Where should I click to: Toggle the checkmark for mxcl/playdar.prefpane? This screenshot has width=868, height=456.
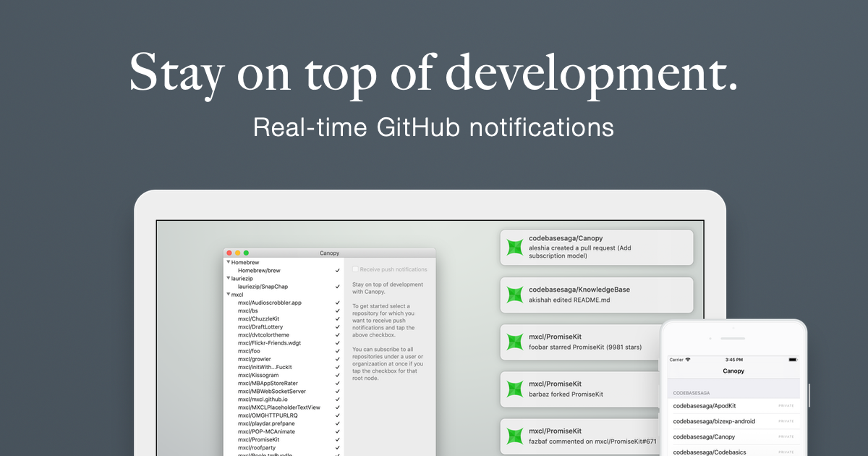pos(338,423)
